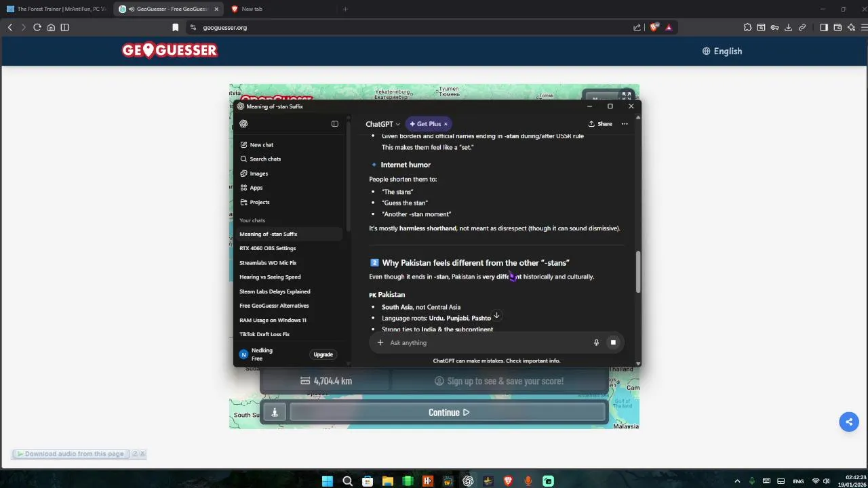
Task: Open the ChatGPT model selector dropdown
Action: 382,124
